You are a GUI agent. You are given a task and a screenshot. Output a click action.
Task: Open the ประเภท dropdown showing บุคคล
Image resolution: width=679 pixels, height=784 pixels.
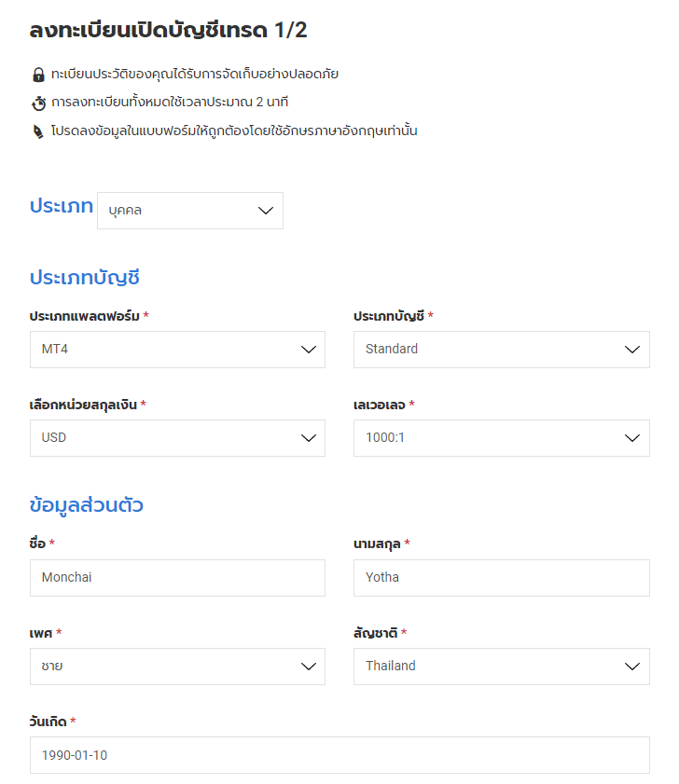point(189,211)
